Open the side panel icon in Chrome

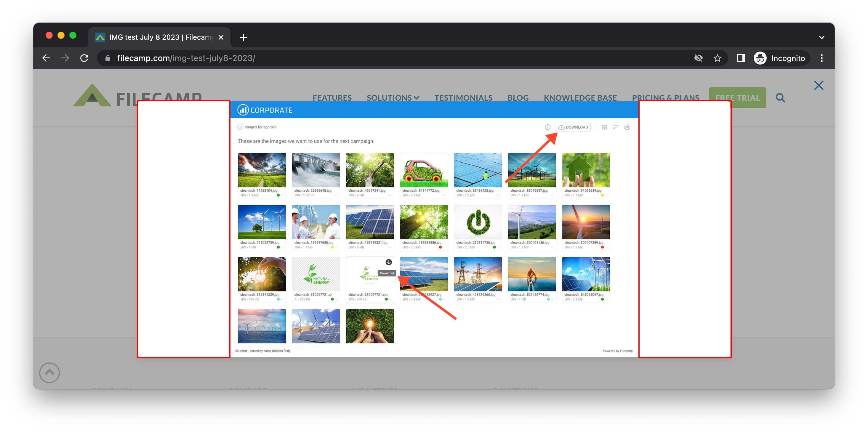coord(741,58)
